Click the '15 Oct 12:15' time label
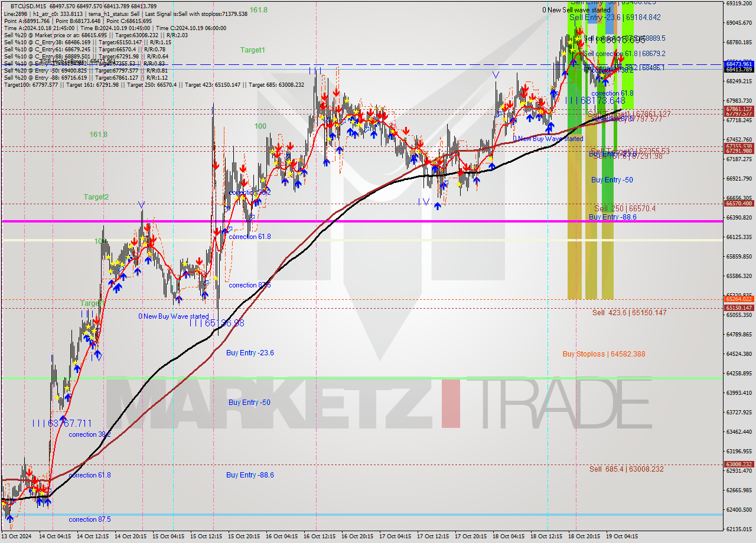Viewport: 756px width, 543px height. pos(206,537)
